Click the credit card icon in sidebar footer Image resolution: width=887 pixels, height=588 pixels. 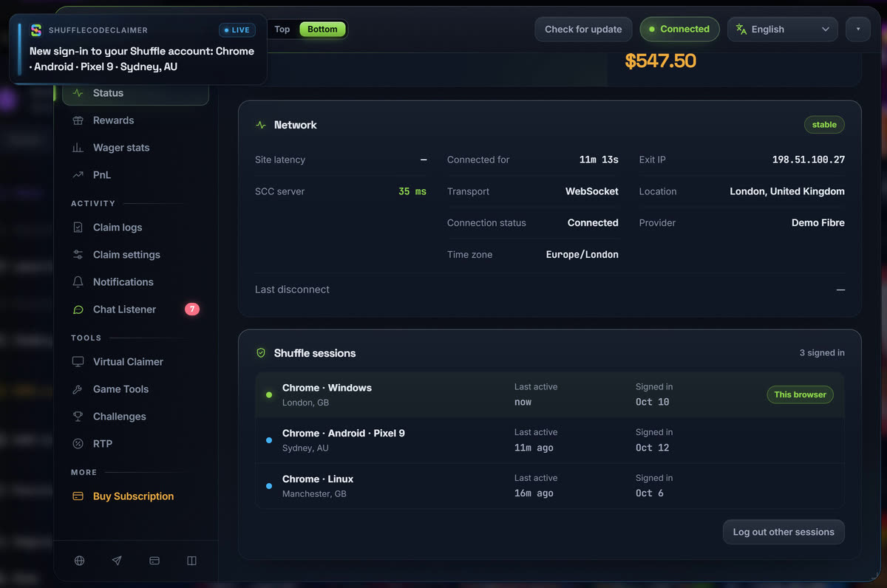(x=154, y=561)
